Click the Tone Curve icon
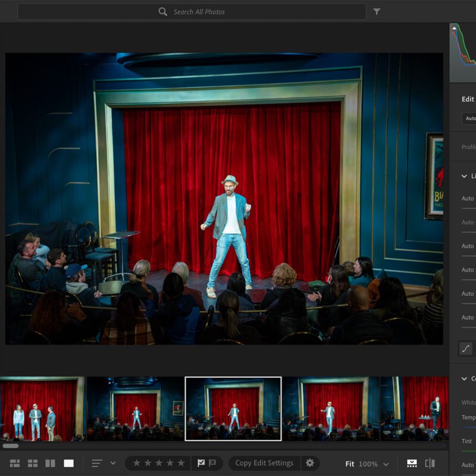Viewport: 476px width, 476px height. pyautogui.click(x=466, y=349)
